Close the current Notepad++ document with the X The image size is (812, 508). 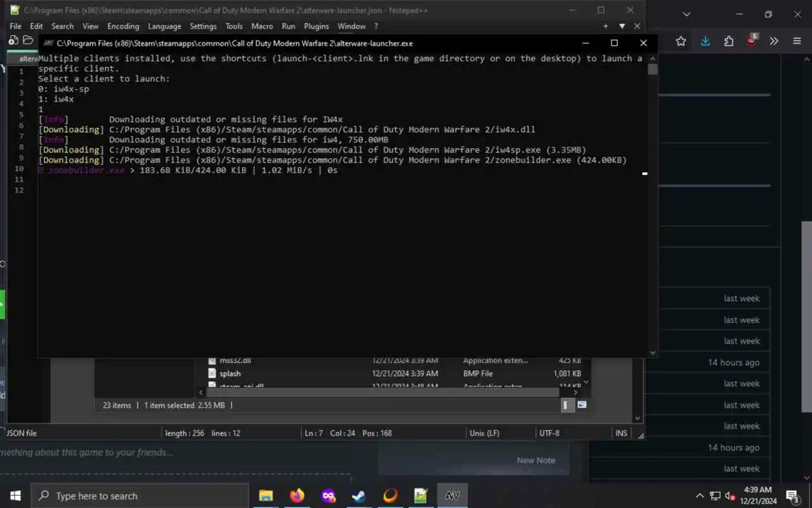coord(637,26)
